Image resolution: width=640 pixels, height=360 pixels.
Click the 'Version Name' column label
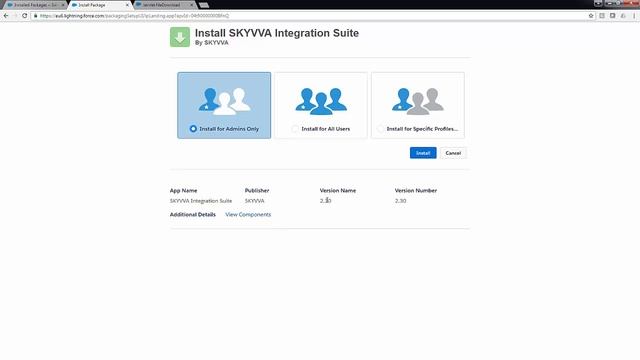tap(338, 191)
